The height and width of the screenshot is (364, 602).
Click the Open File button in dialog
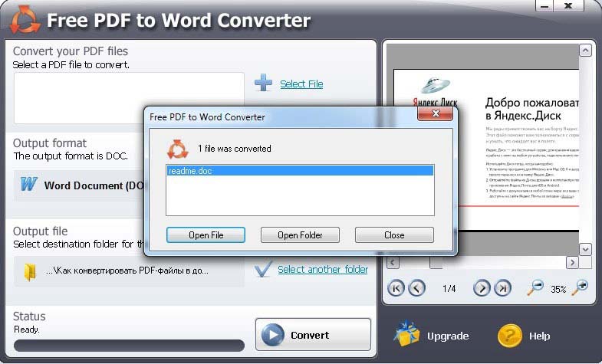click(x=206, y=234)
